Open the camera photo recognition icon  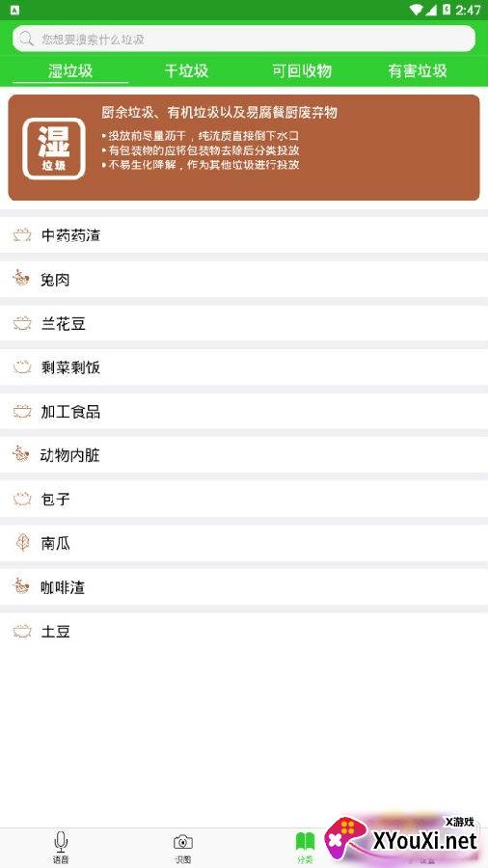[x=183, y=842]
